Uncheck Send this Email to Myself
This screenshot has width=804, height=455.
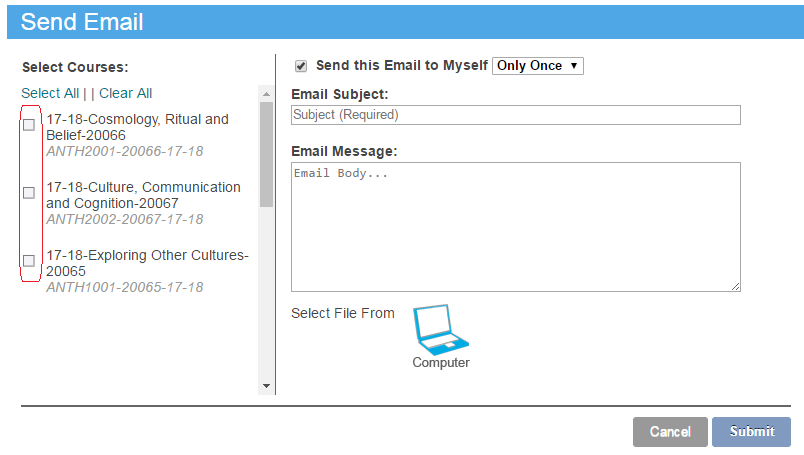(301, 66)
